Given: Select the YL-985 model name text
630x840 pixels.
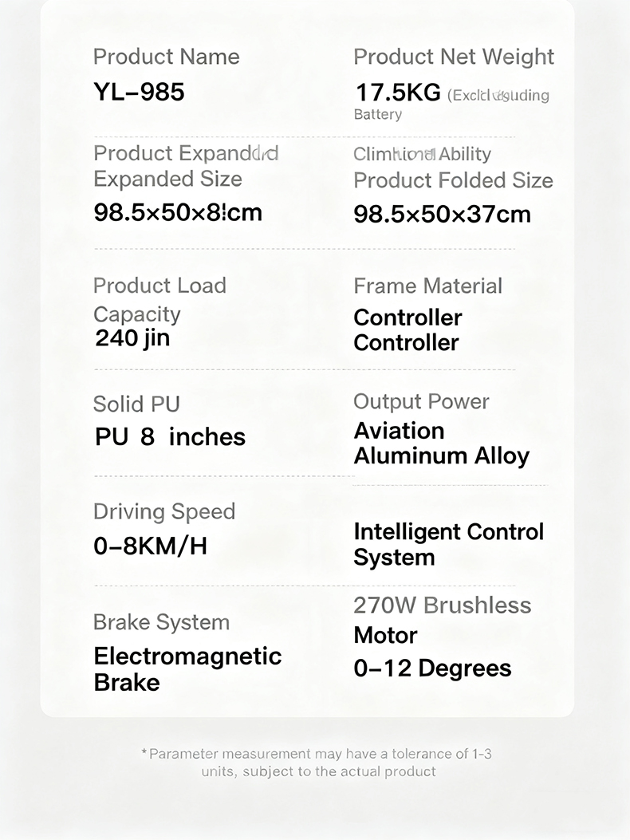Looking at the screenshot, I should click(x=139, y=92).
